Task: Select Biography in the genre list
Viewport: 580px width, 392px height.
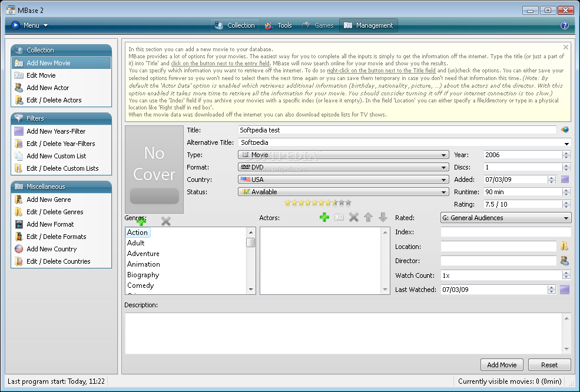Action: pos(142,275)
